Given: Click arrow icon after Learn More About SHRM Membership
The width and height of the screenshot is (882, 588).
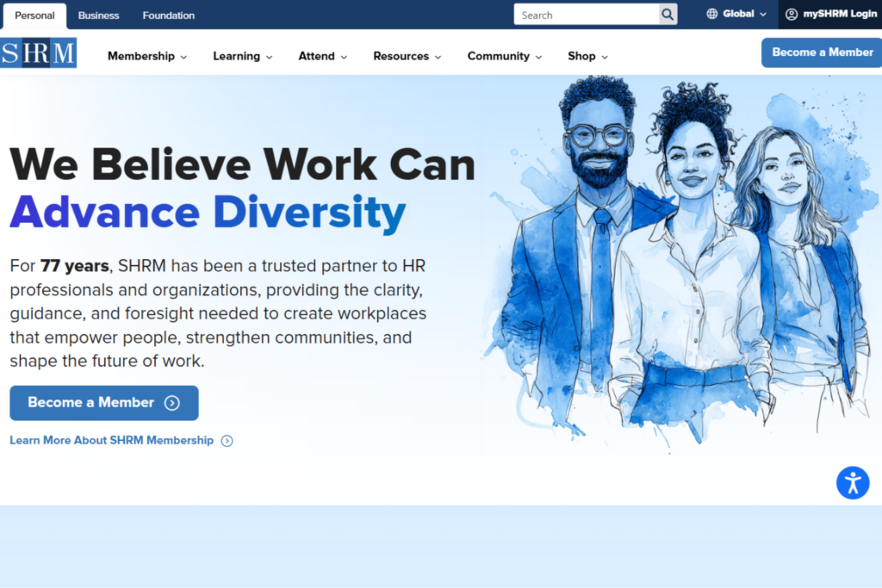Looking at the screenshot, I should point(227,441).
